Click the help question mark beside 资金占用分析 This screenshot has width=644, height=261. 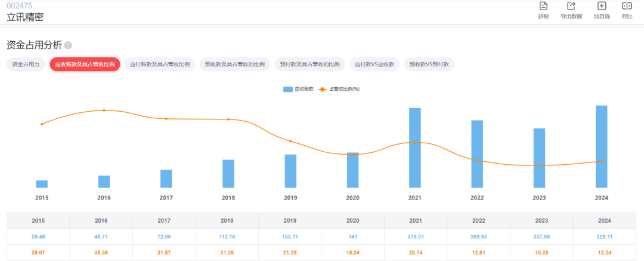68,45
